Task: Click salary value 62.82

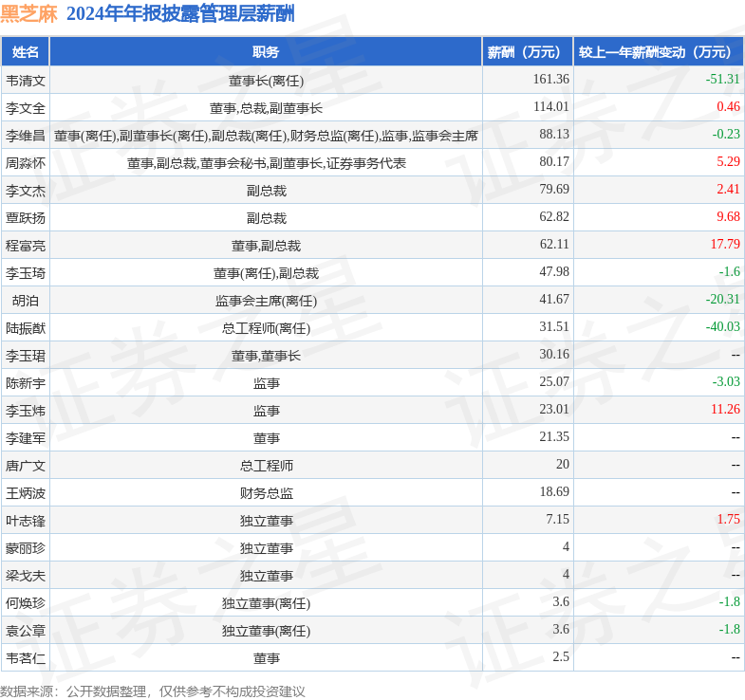Action: pyautogui.click(x=554, y=216)
